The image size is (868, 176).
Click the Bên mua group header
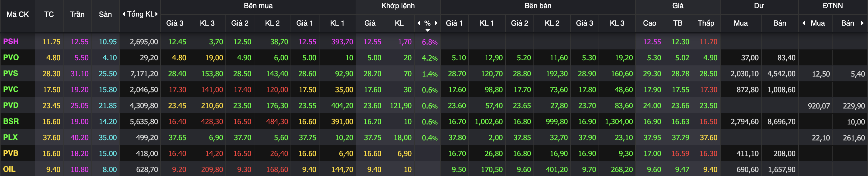258,6
